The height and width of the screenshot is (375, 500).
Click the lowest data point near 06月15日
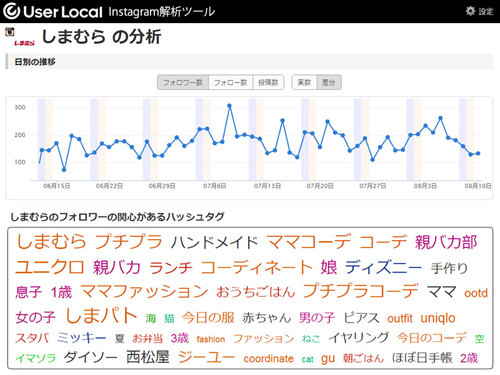tap(64, 170)
